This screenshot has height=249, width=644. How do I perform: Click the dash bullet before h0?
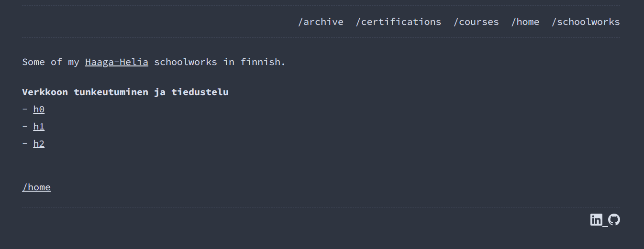pos(25,109)
